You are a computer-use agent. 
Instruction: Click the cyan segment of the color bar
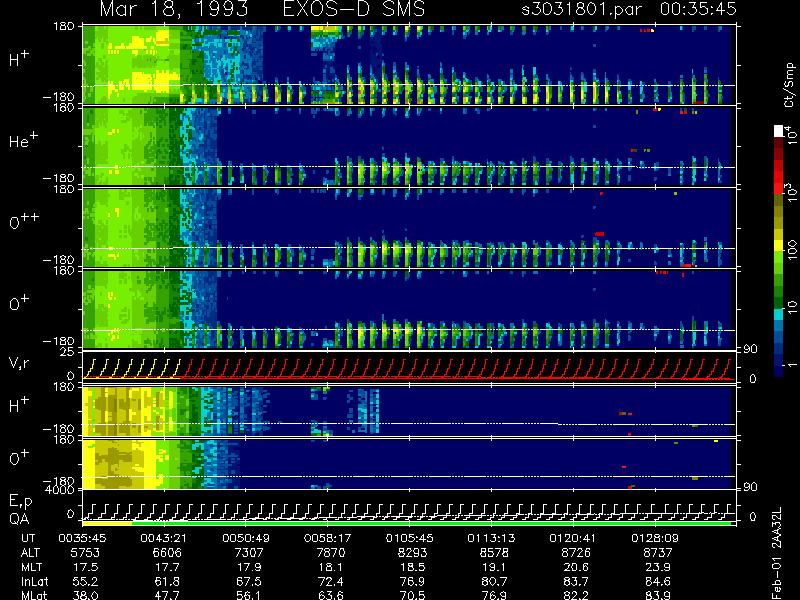pyautogui.click(x=779, y=314)
